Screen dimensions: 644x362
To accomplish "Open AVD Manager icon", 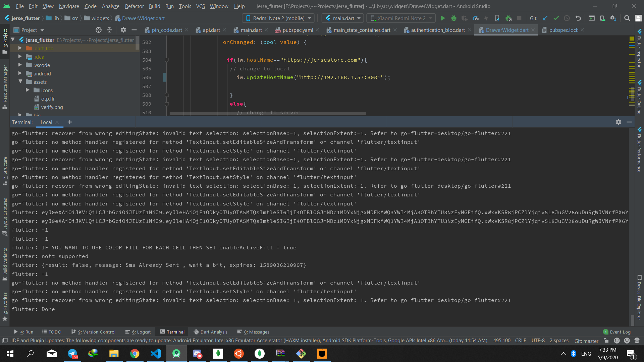I will coord(602,18).
